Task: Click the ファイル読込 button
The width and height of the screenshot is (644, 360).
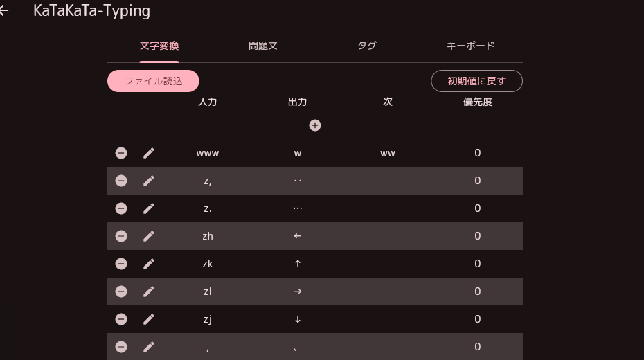Action: [x=153, y=81]
